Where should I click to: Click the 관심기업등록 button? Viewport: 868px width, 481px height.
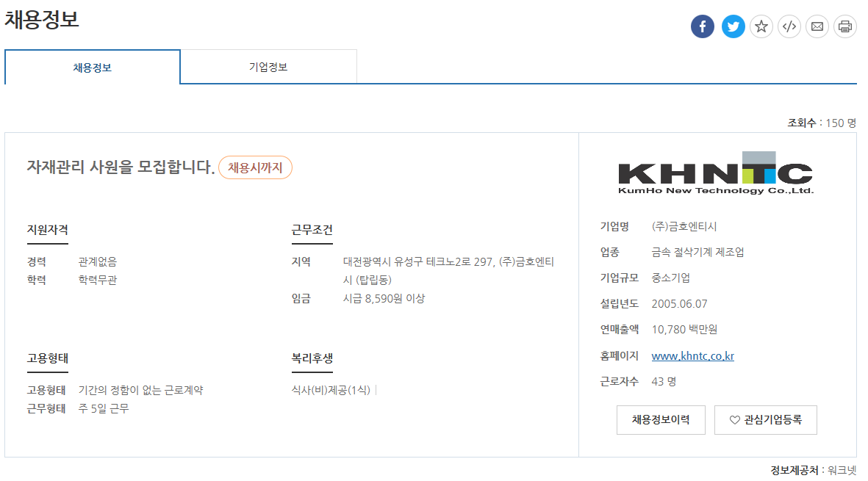766,420
